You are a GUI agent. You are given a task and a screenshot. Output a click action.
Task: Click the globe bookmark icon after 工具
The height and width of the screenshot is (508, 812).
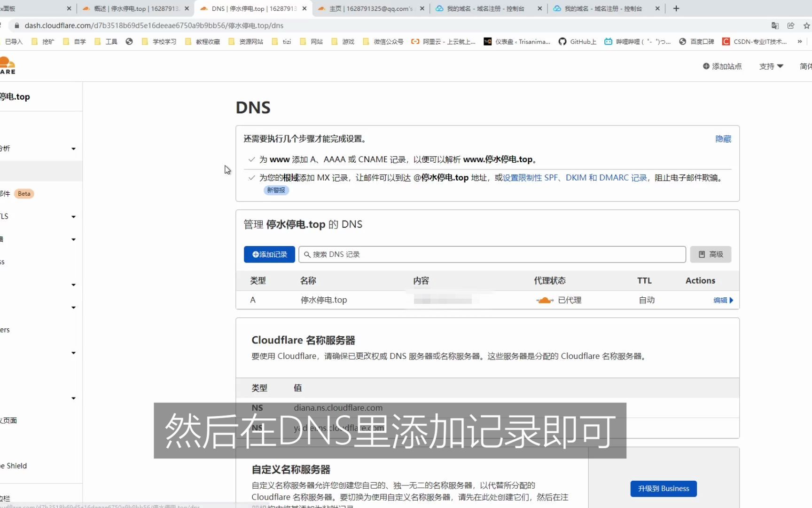tap(129, 41)
